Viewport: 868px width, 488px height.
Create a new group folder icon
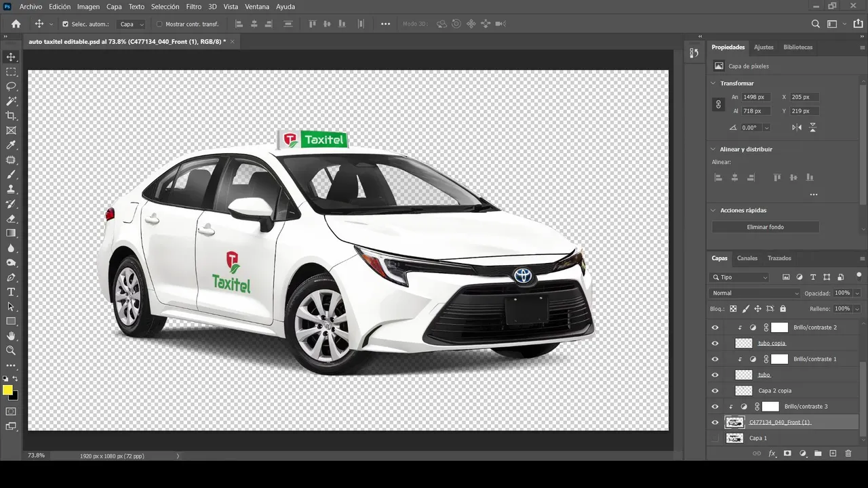(x=818, y=453)
